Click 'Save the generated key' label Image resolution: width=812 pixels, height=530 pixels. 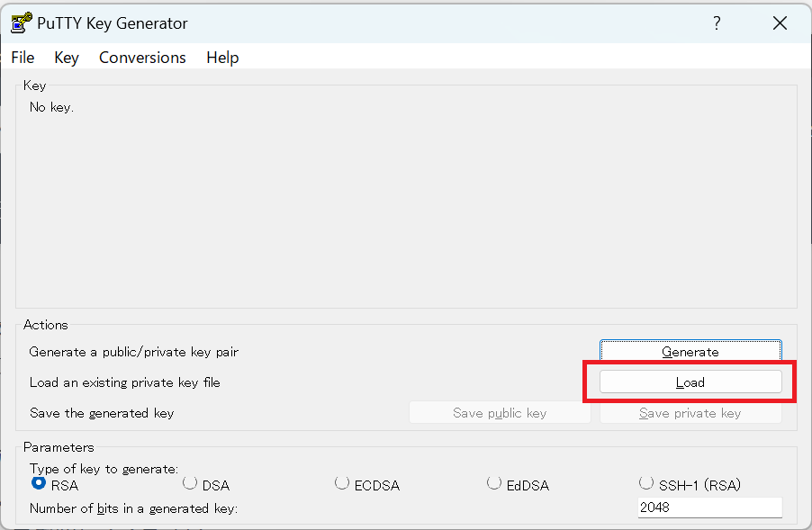102,413
